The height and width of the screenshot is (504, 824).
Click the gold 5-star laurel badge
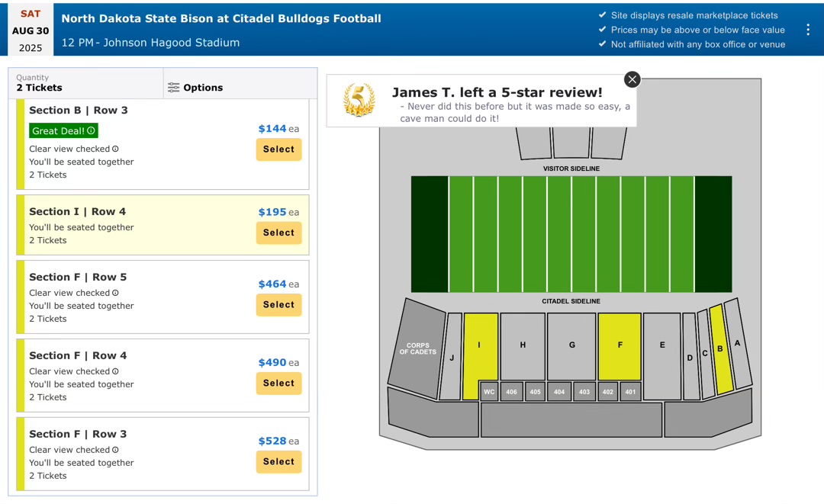pos(359,100)
